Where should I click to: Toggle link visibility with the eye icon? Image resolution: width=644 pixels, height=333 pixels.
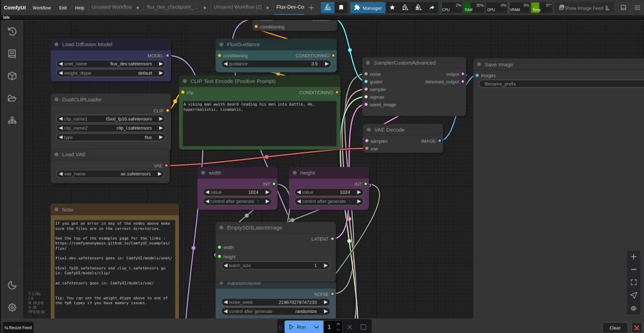633,308
